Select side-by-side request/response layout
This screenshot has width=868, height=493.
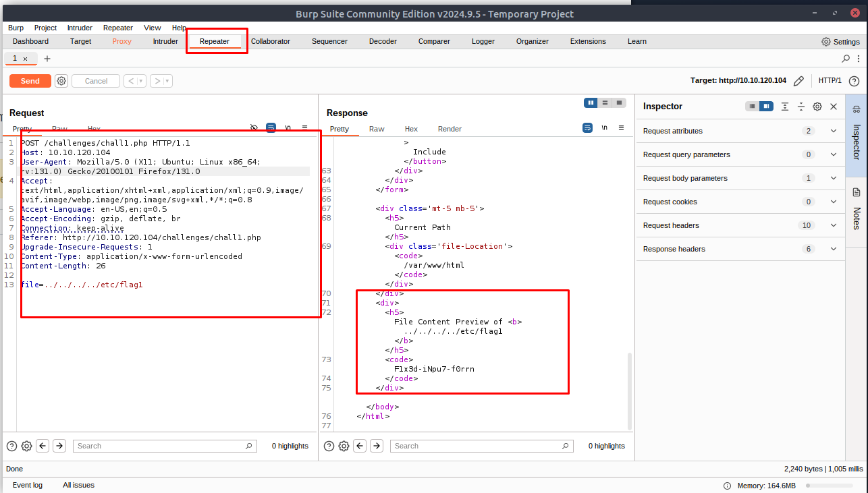coord(591,103)
